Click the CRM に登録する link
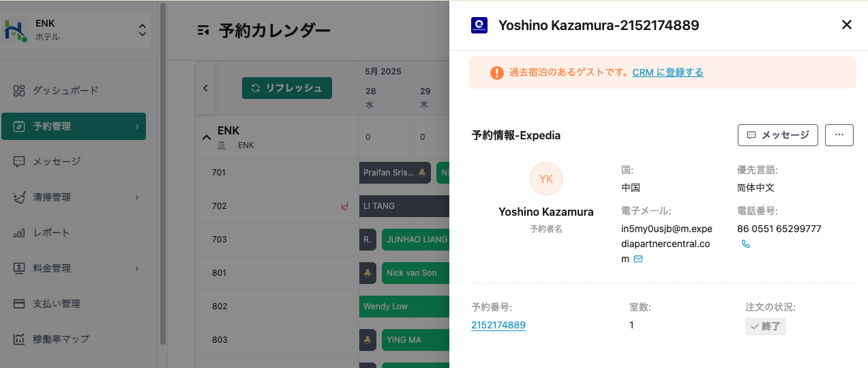The width and height of the screenshot is (868, 368). (x=668, y=72)
